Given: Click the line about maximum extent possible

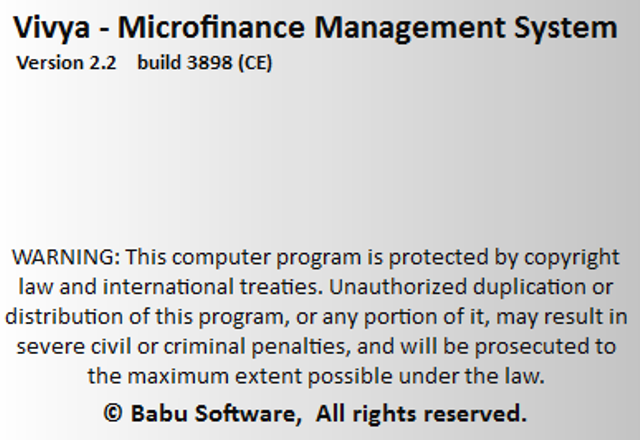Looking at the screenshot, I should coord(315,377).
